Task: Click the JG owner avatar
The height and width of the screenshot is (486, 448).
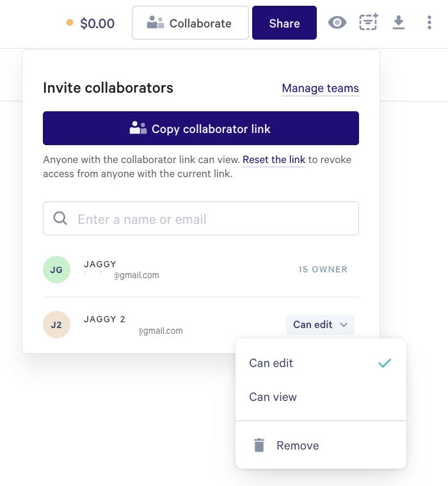Action: 56,269
